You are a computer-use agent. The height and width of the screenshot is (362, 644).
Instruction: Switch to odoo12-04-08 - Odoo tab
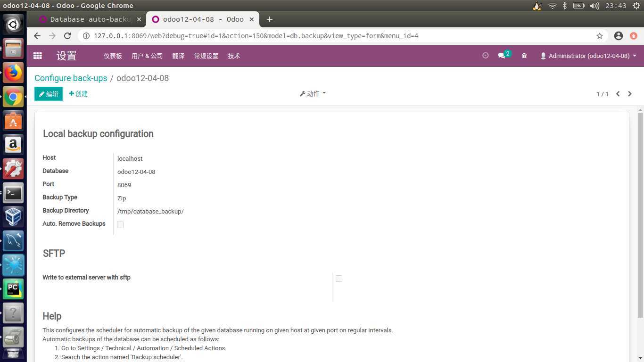[x=203, y=19]
